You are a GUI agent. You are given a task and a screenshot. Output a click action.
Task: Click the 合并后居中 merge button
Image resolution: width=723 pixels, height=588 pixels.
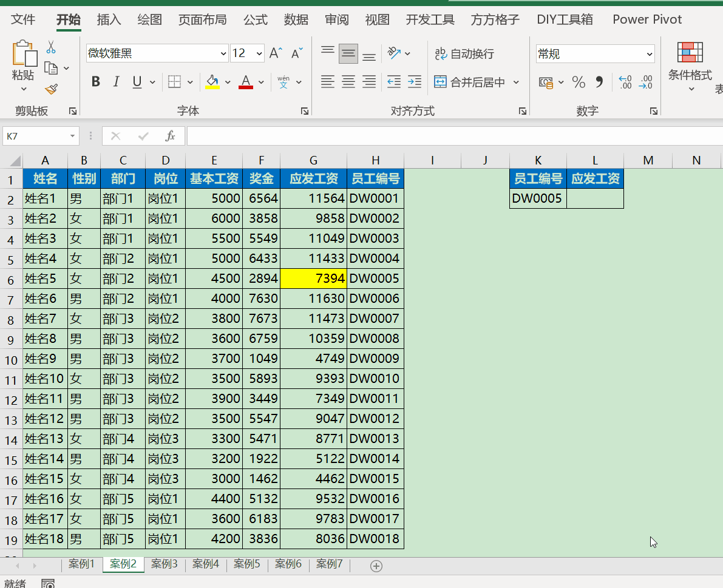pos(470,82)
